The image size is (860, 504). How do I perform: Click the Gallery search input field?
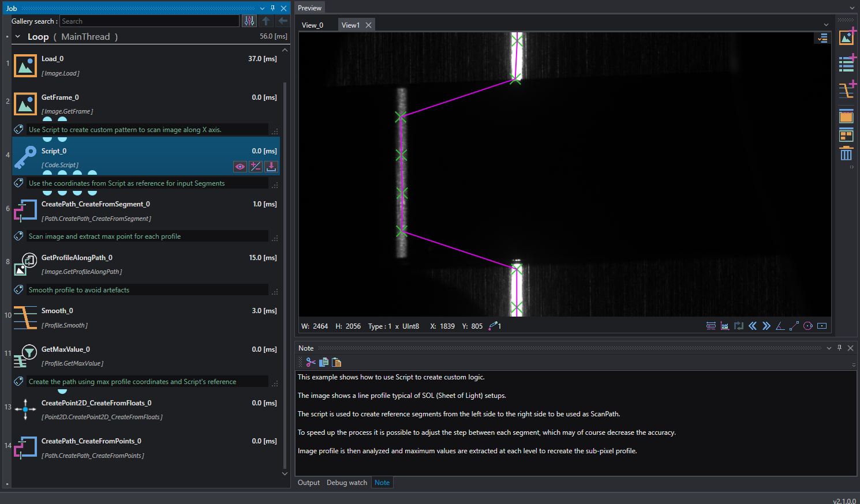click(x=149, y=21)
